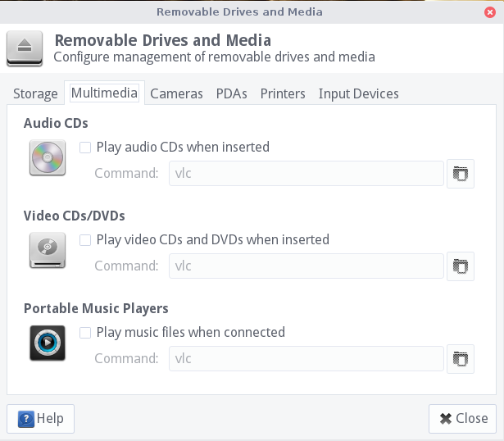The width and height of the screenshot is (504, 441).
Task: Click the Portable Music Players icon
Action: click(47, 343)
